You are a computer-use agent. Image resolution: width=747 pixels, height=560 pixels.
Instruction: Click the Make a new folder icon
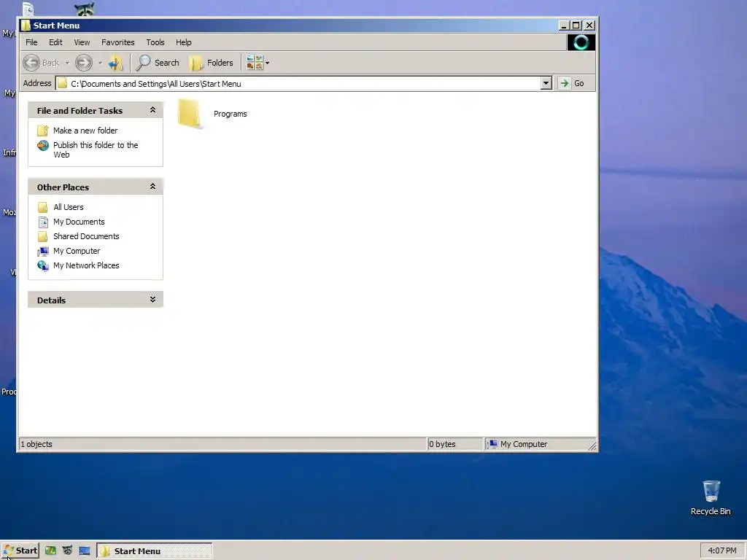tap(43, 131)
